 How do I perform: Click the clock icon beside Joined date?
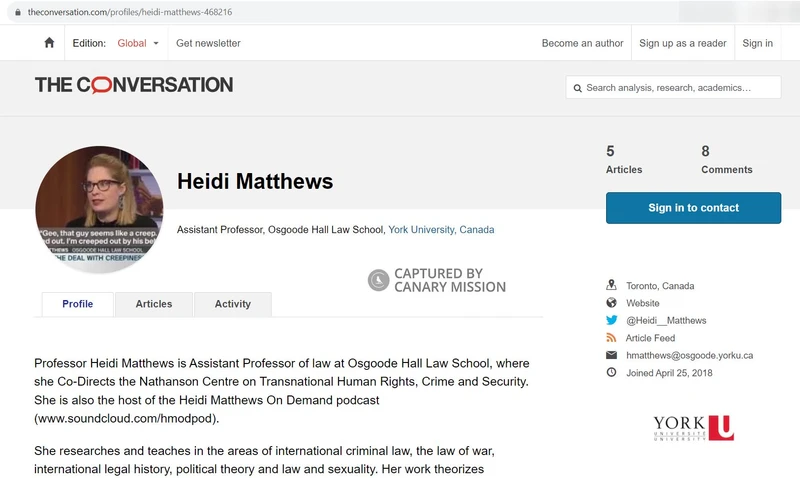(x=611, y=372)
